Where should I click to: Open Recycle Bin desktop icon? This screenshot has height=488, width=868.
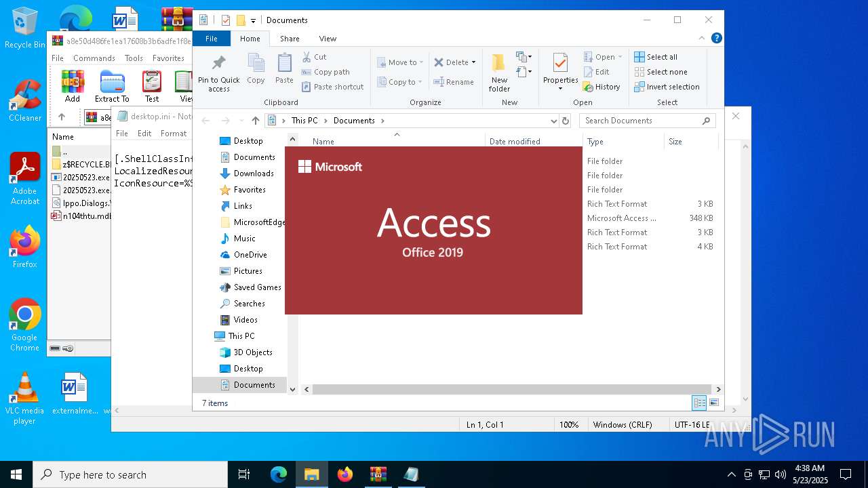click(x=25, y=28)
